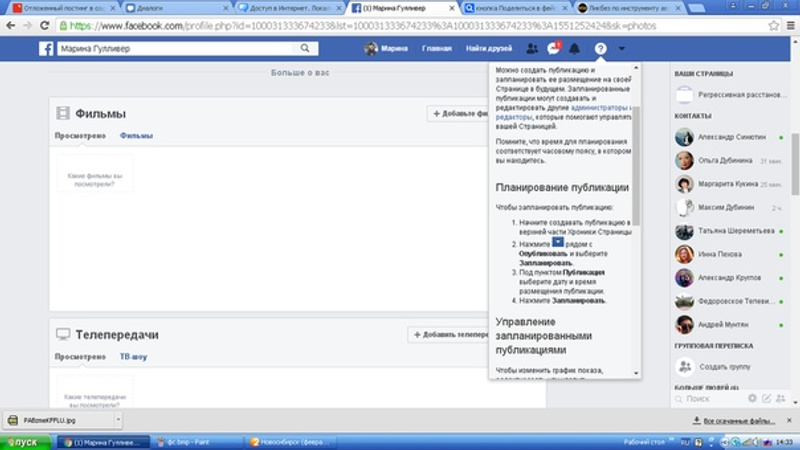
Task: Switch to the Диалоги browser tab
Action: click(x=177, y=8)
